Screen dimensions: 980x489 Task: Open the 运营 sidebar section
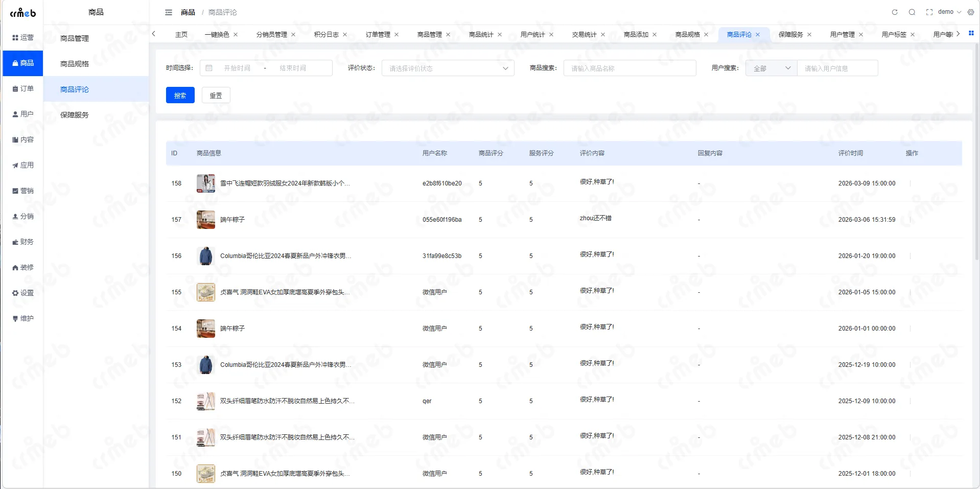[x=23, y=37]
